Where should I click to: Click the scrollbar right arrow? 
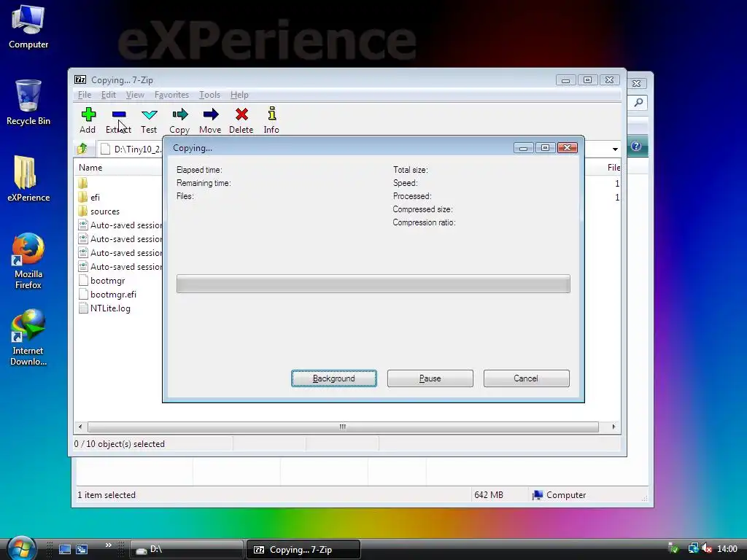coord(614,427)
